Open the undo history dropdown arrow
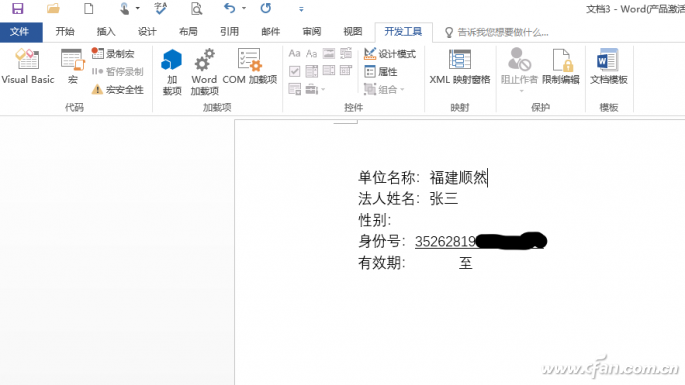 click(x=244, y=8)
